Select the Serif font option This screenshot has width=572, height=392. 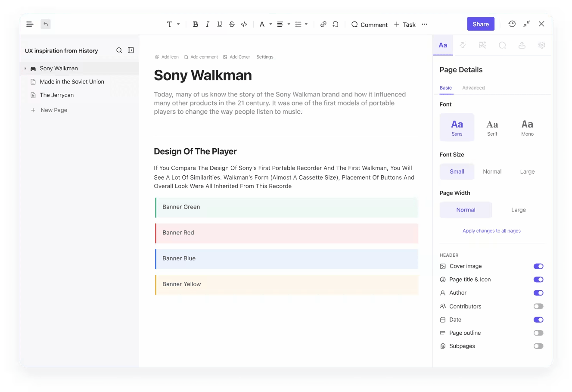click(492, 128)
